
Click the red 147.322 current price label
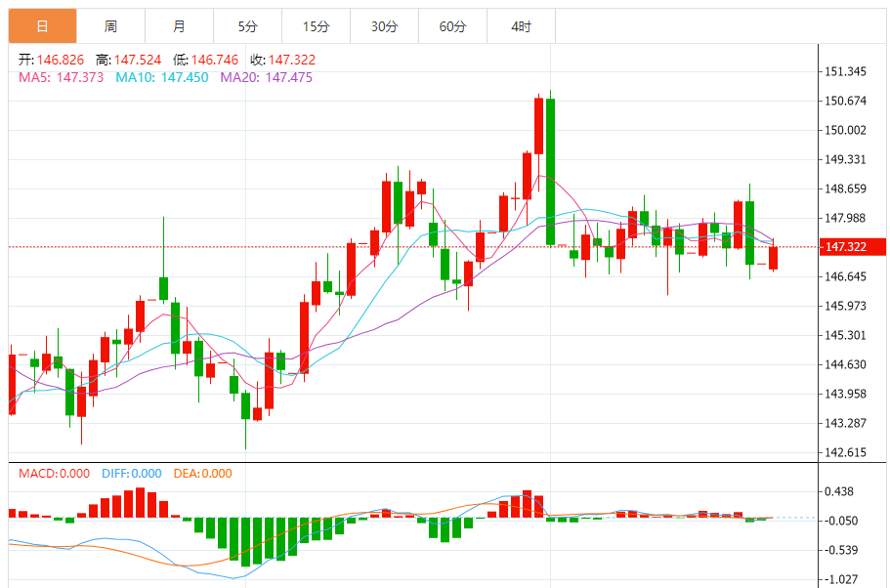tap(853, 247)
